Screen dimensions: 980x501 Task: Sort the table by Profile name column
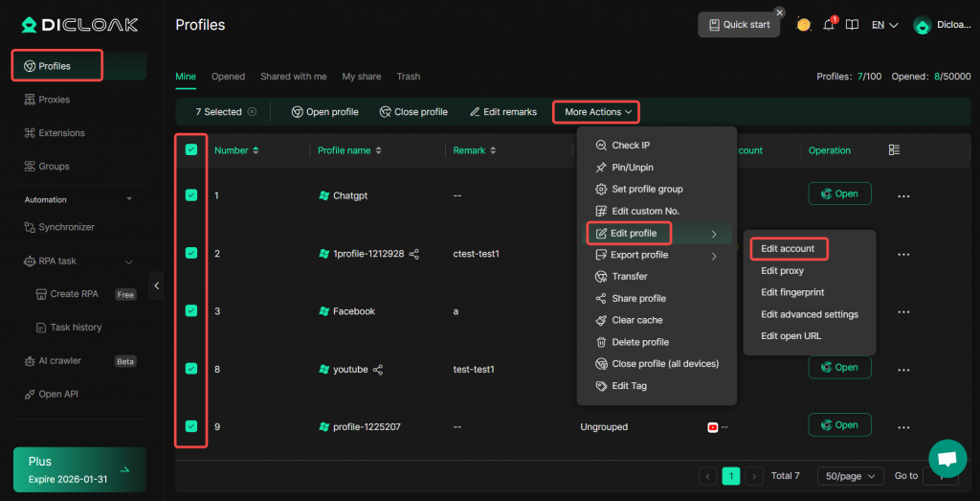point(379,150)
